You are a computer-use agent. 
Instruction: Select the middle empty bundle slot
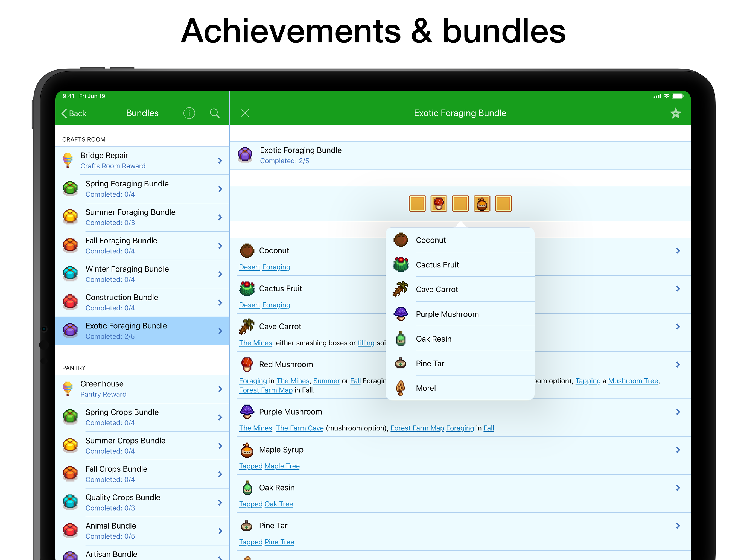[460, 204]
